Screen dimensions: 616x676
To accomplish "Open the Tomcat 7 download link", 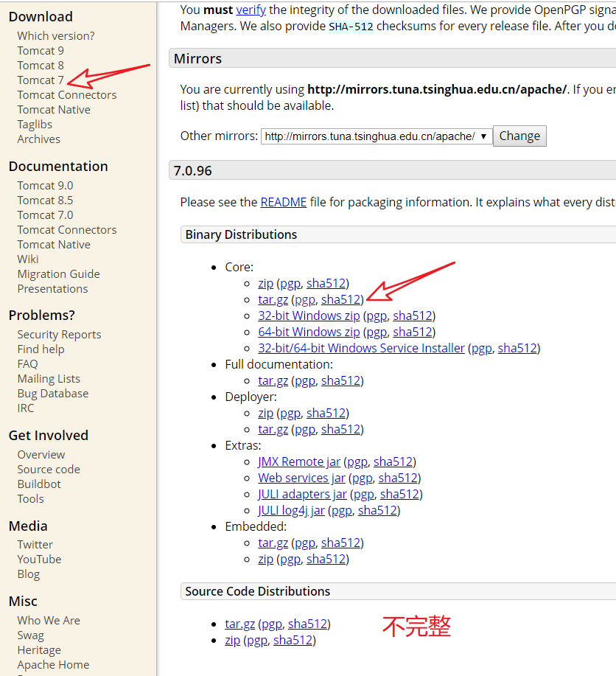I will (x=41, y=80).
